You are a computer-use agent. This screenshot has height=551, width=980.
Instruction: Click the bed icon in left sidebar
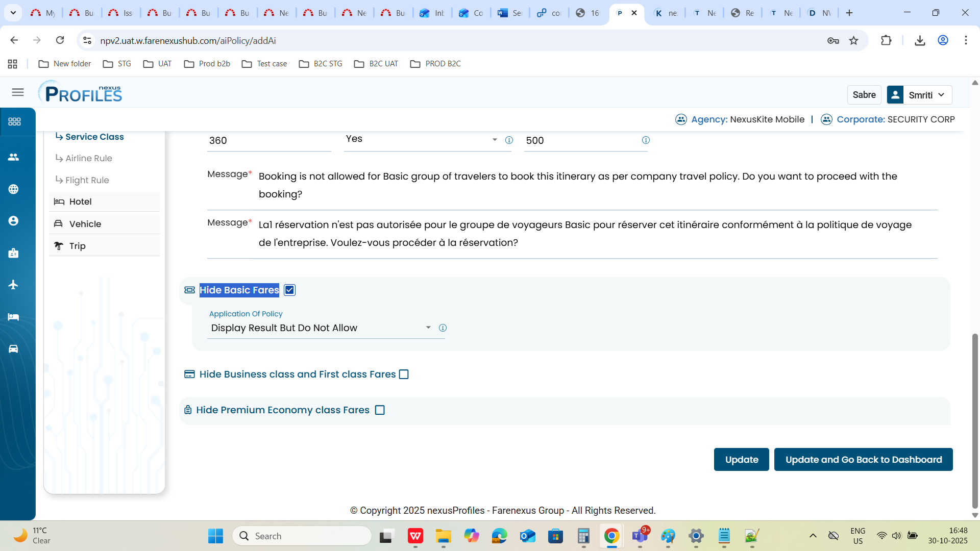[14, 317]
